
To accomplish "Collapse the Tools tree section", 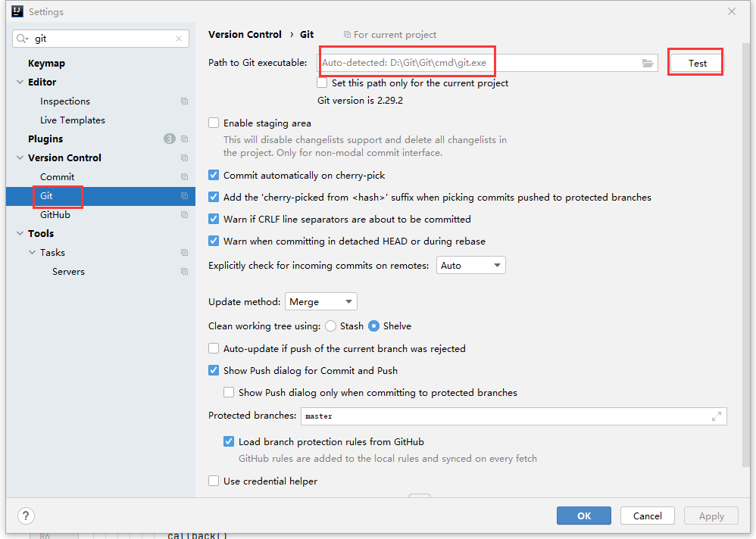I will point(20,233).
